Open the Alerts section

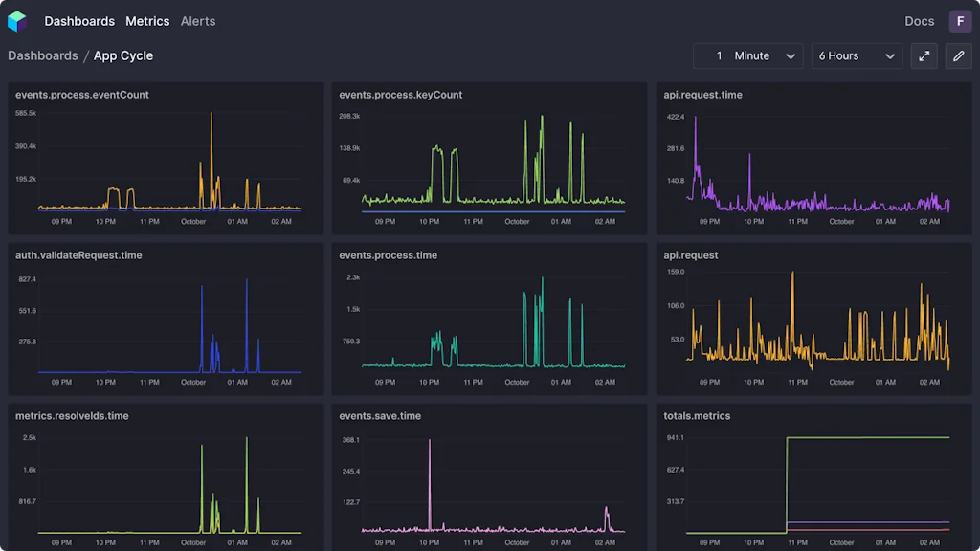[198, 20]
